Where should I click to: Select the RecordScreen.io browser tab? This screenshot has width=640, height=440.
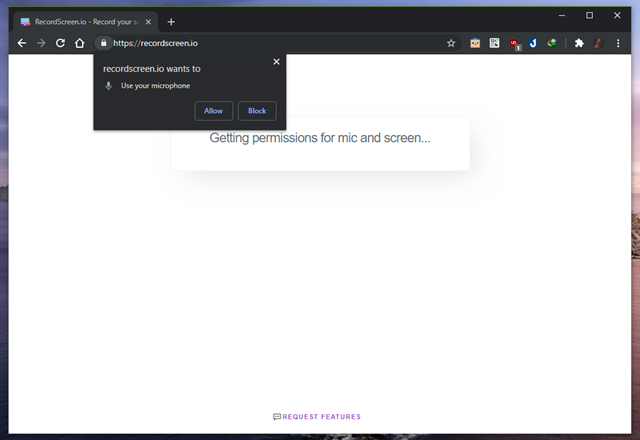(86, 22)
